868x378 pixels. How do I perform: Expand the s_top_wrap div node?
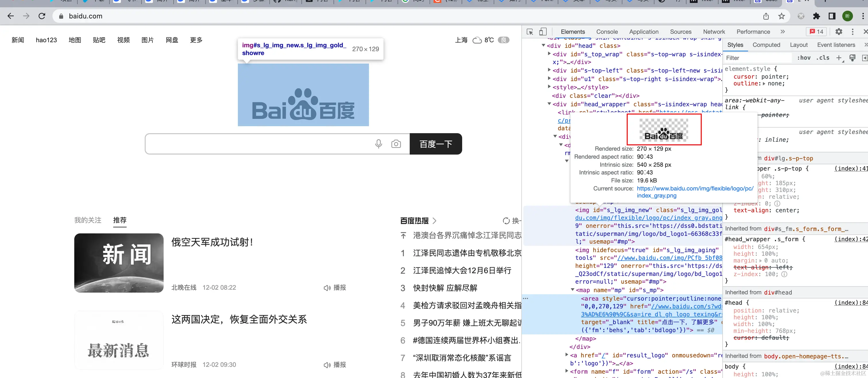pyautogui.click(x=549, y=54)
